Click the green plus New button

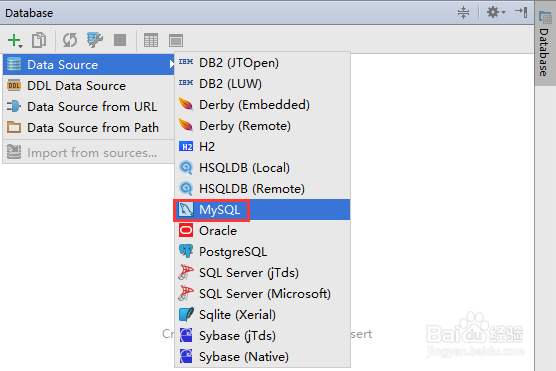click(x=15, y=40)
